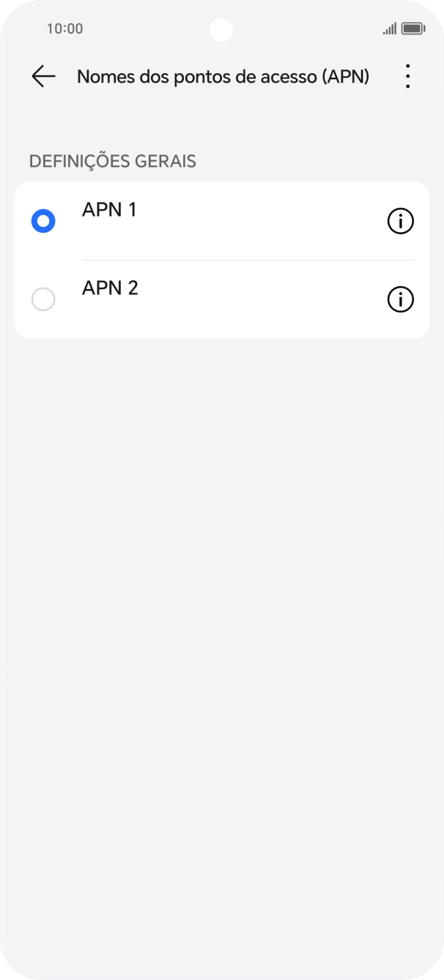Tap the signal strength status icon

[389, 29]
